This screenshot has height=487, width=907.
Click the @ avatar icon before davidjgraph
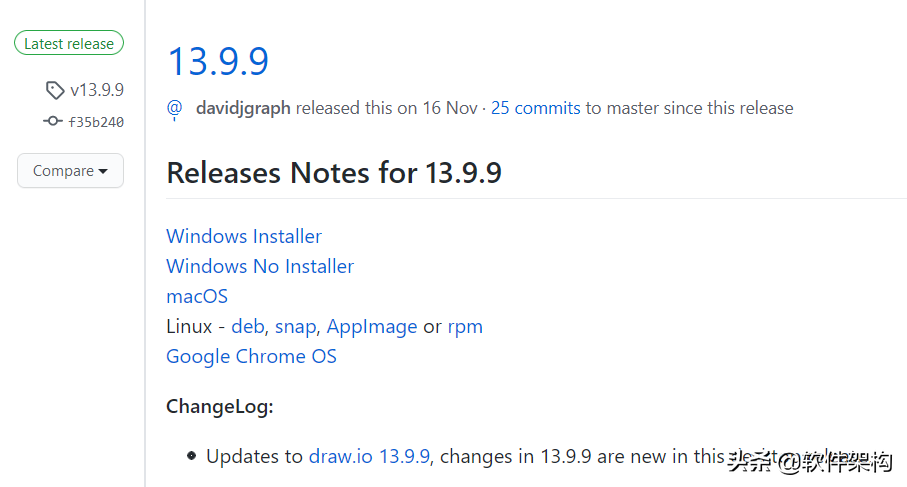(x=175, y=109)
